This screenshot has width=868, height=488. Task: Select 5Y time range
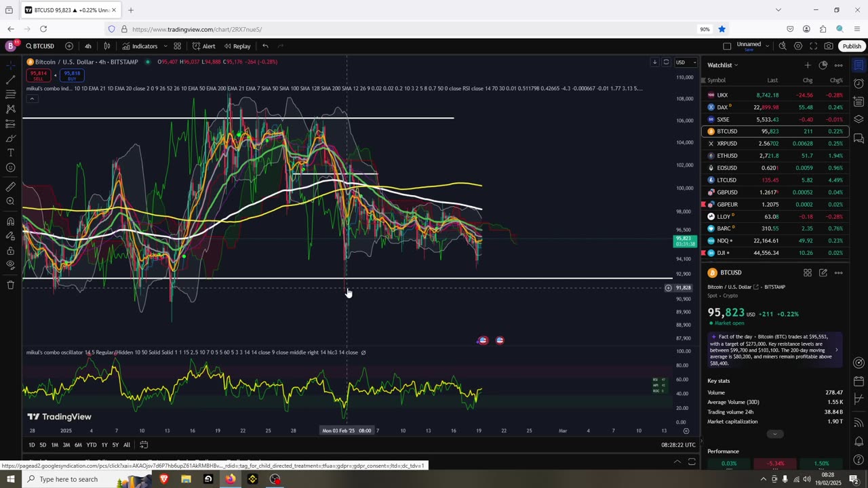coord(115,445)
